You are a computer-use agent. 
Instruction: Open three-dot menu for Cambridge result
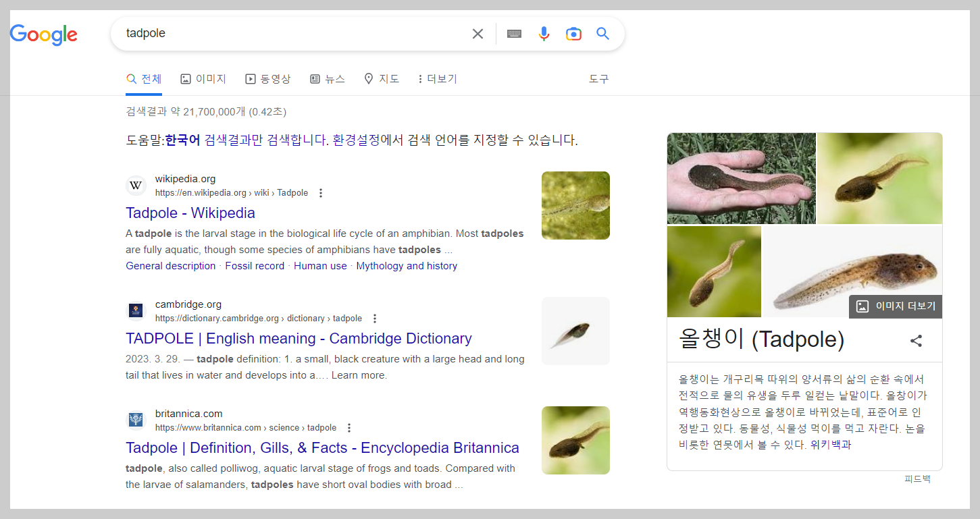pyautogui.click(x=375, y=319)
